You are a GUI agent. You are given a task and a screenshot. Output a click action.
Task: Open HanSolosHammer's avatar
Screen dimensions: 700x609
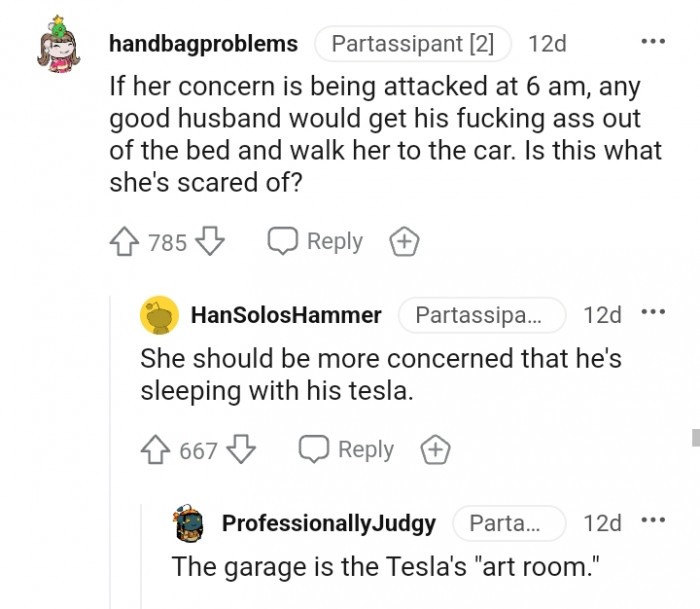tap(159, 315)
